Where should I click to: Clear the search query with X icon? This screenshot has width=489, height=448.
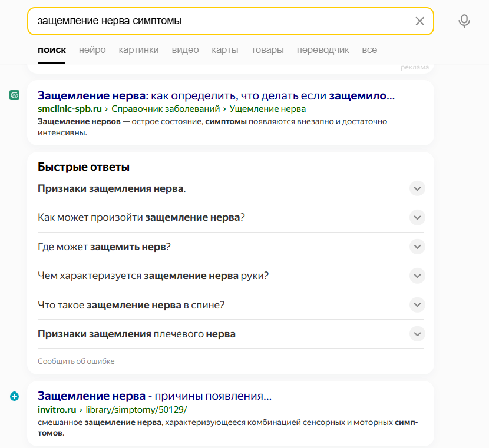419,21
